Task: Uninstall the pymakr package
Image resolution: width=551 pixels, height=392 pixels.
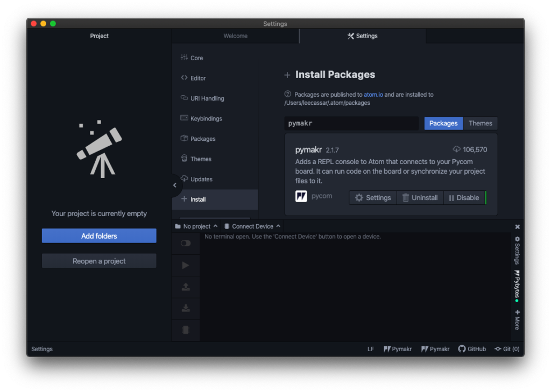Action: click(420, 198)
